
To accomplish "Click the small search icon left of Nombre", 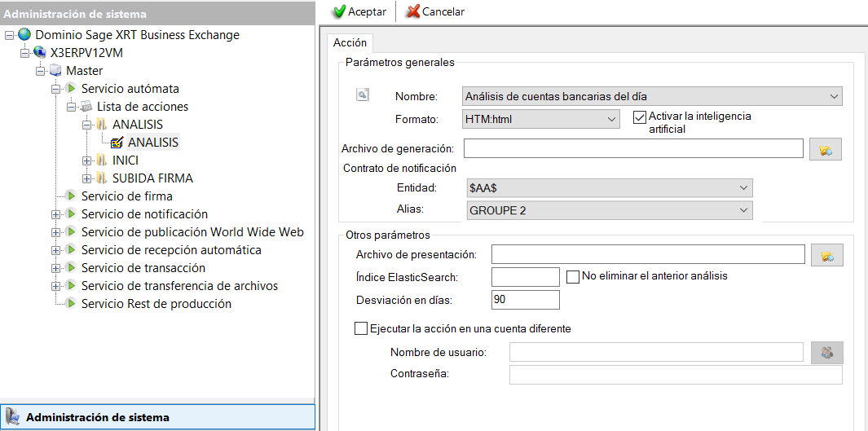I will [363, 95].
